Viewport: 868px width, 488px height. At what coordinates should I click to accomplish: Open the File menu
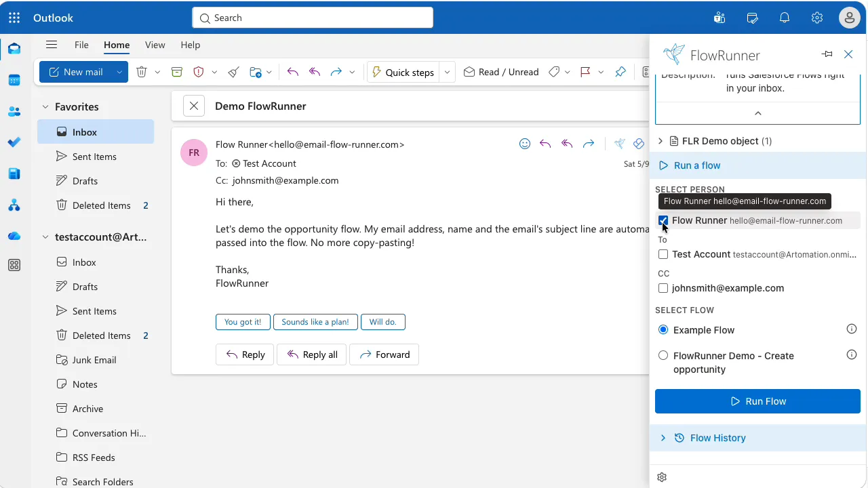[81, 45]
